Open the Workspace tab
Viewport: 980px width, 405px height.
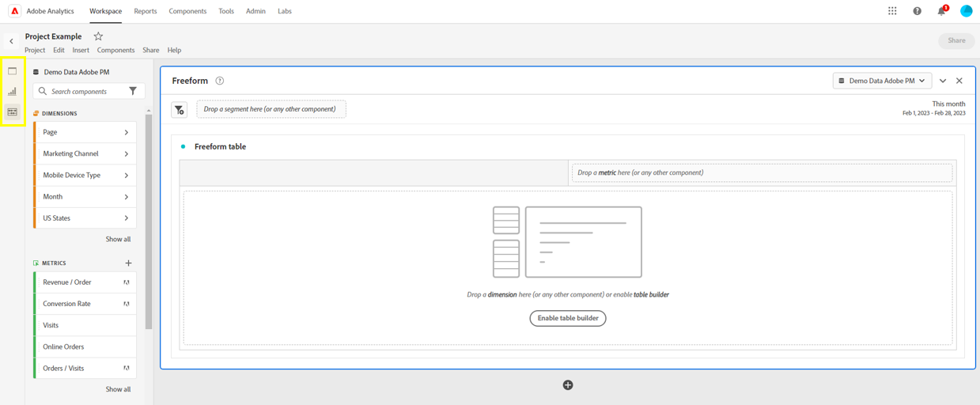pos(105,11)
